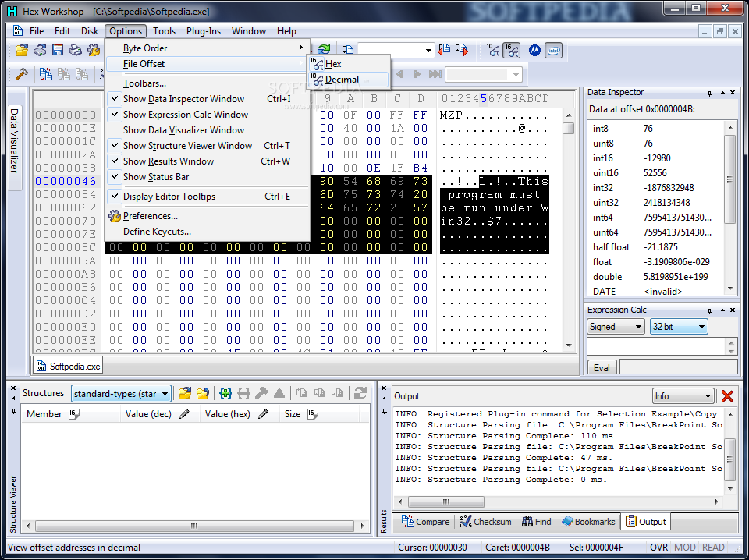The width and height of the screenshot is (749, 560).
Task: Click the red clear Output X icon
Action: point(727,395)
